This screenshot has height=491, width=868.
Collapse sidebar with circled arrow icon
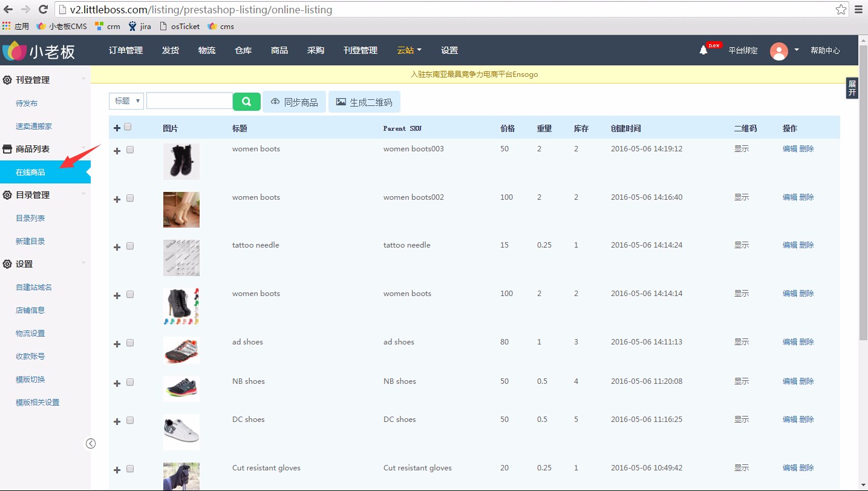[91, 444]
